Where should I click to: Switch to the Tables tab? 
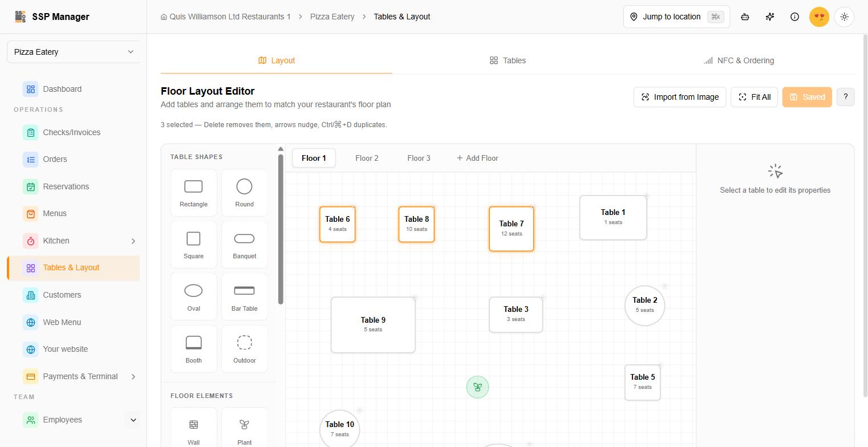(x=508, y=60)
